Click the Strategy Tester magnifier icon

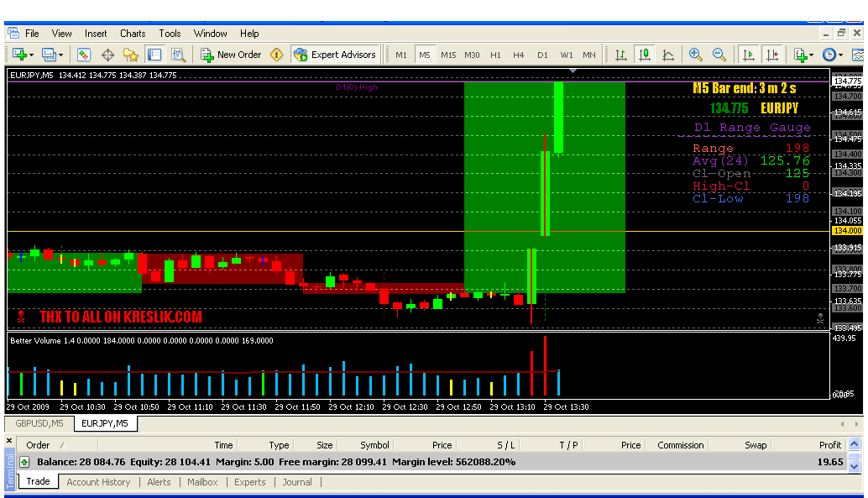tap(178, 55)
